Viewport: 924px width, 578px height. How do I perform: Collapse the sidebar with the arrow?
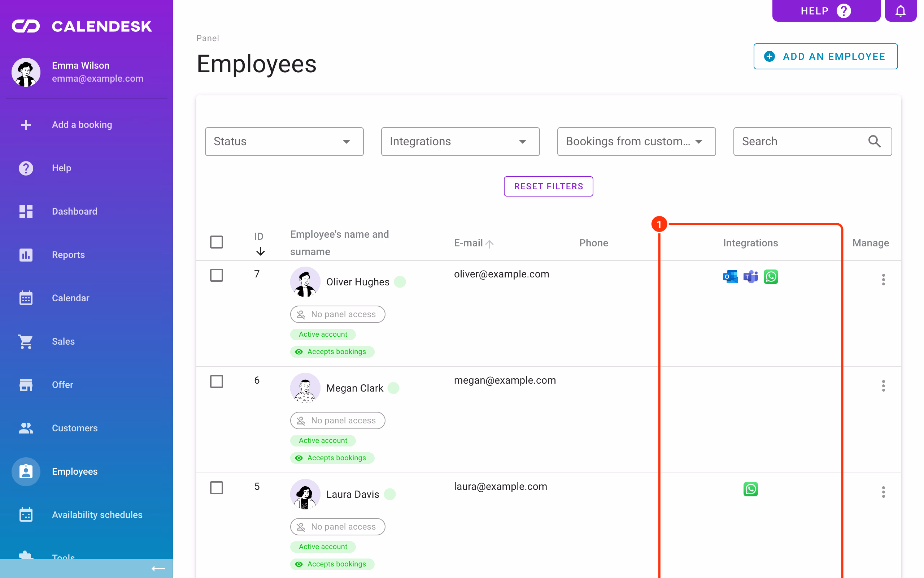click(x=158, y=569)
